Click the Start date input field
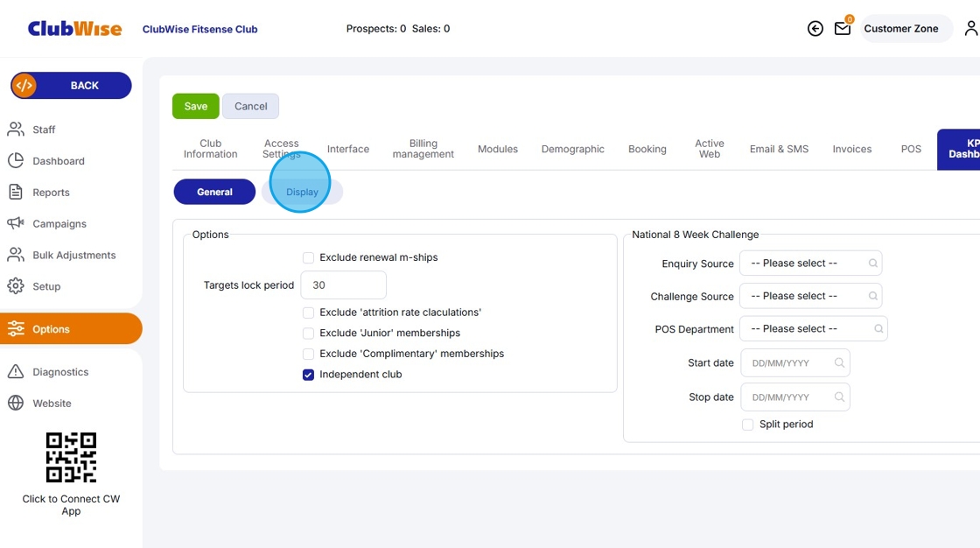The width and height of the screenshot is (980, 548). (795, 362)
